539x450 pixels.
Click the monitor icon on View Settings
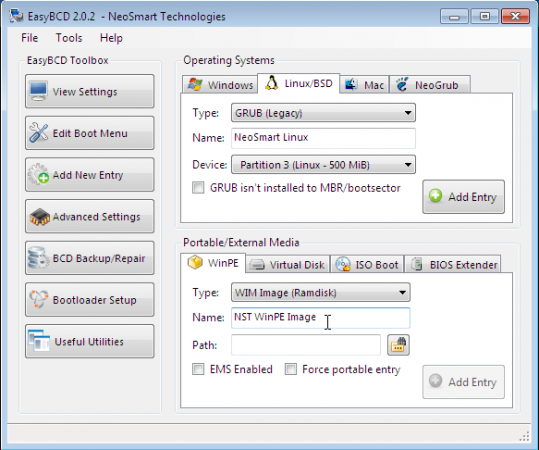[38, 91]
